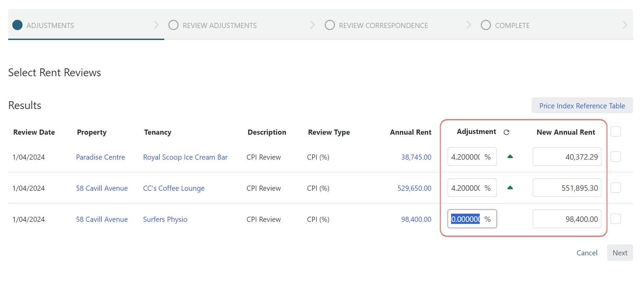Tick the checkbox for Surfers Physio
The width and height of the screenshot is (644, 281).
pos(616,219)
